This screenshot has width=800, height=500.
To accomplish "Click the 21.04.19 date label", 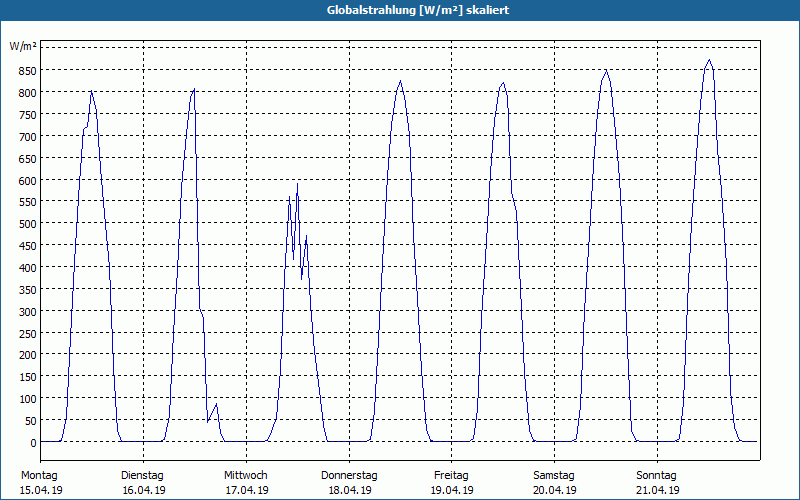I will [x=658, y=490].
